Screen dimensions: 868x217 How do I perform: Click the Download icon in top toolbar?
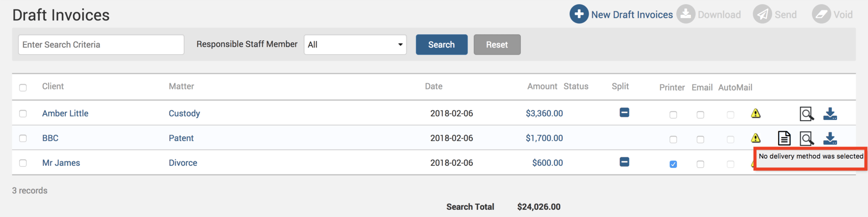pyautogui.click(x=686, y=14)
